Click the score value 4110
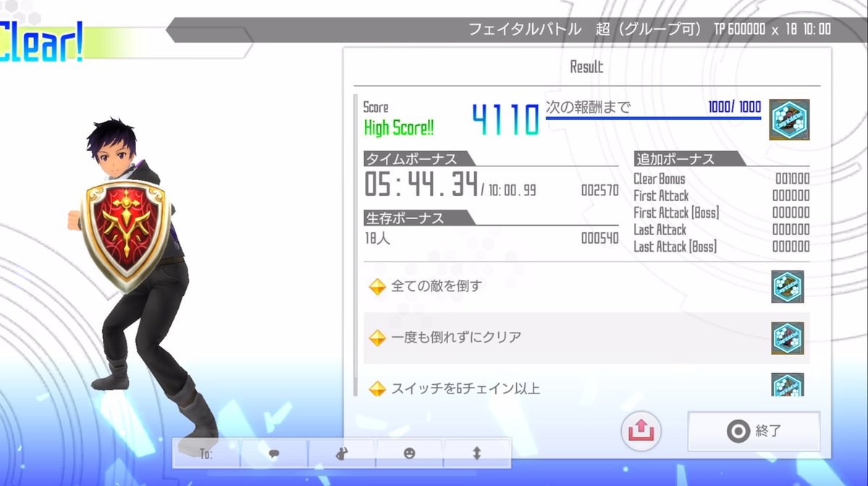This screenshot has height=486, width=868. [505, 120]
